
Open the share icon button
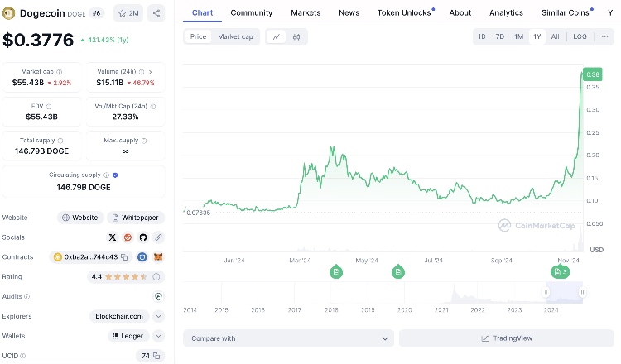(156, 13)
